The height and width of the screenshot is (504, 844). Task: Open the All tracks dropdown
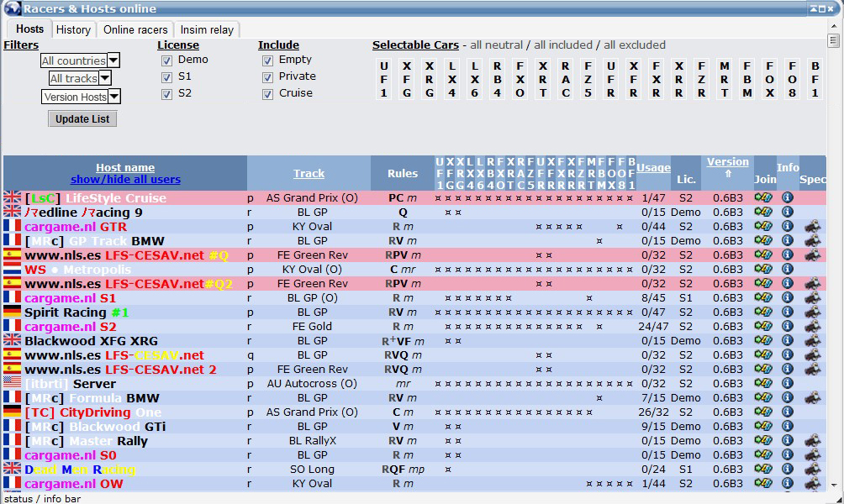pyautogui.click(x=80, y=78)
